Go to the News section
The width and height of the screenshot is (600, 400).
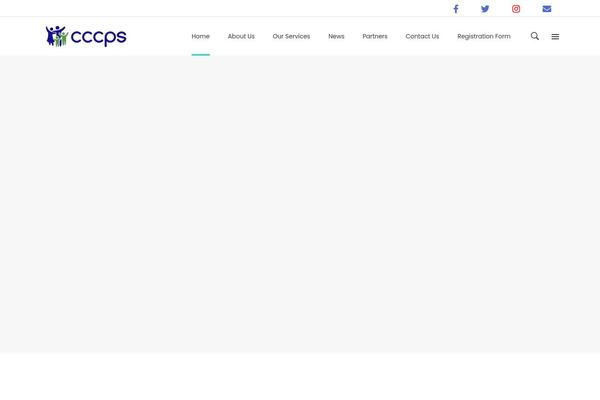[x=336, y=36]
